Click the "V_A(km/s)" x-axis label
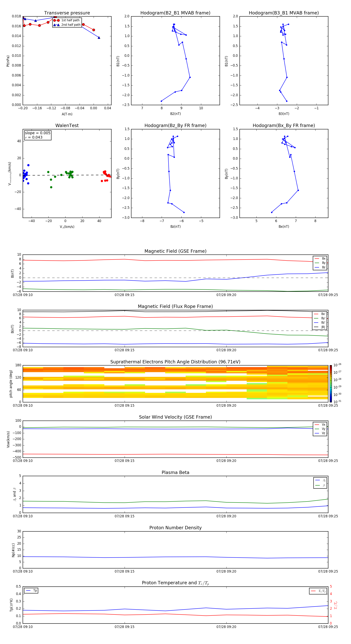 coord(67,227)
